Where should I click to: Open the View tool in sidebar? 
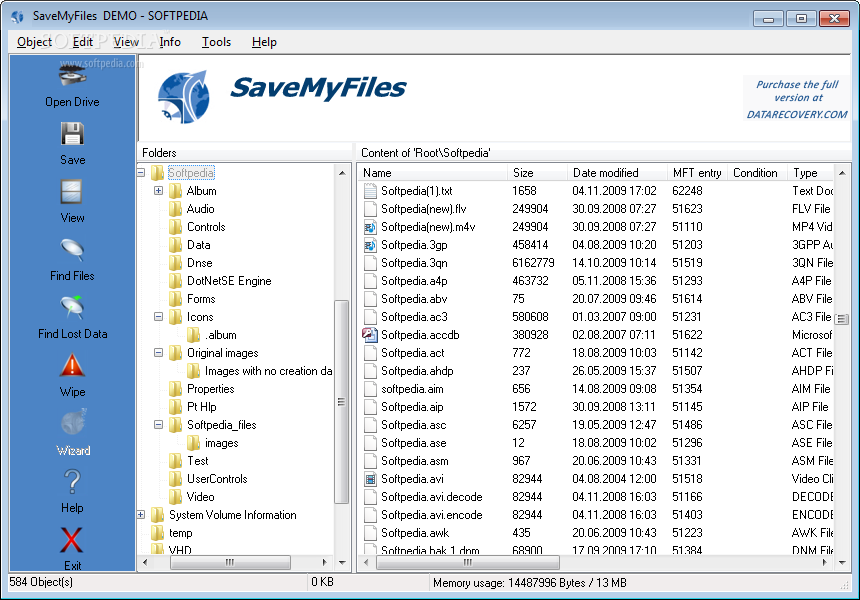click(72, 192)
